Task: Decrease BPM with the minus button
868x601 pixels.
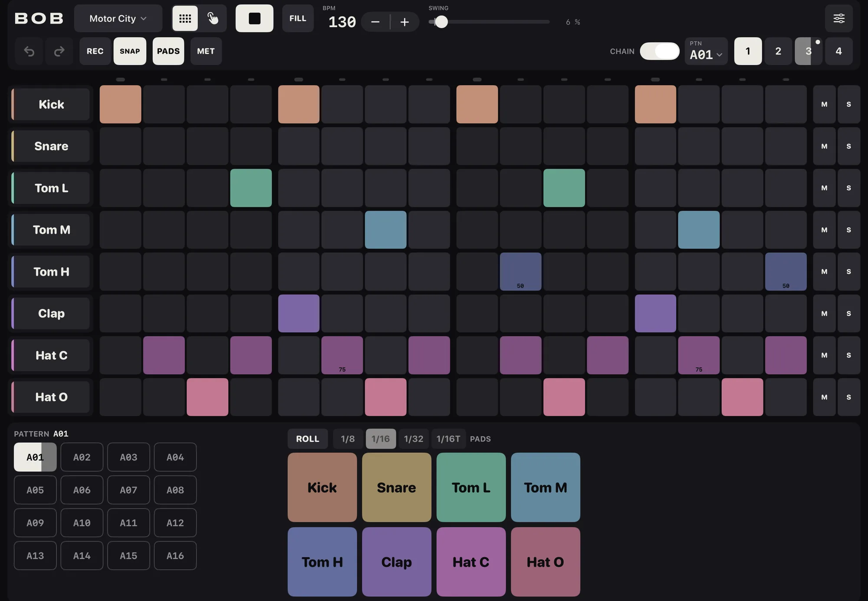Action: coord(375,22)
